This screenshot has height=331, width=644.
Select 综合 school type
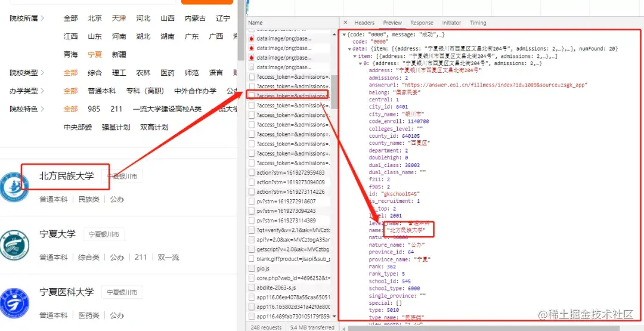coord(94,73)
